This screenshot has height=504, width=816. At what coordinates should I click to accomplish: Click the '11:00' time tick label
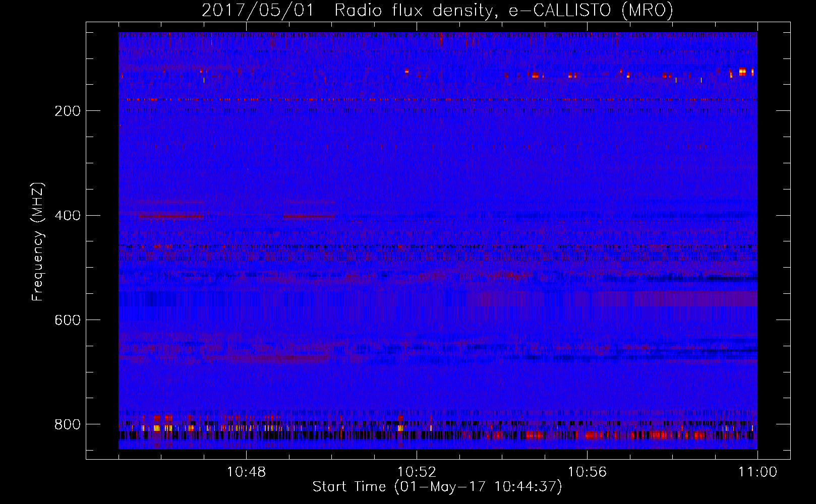(x=757, y=472)
